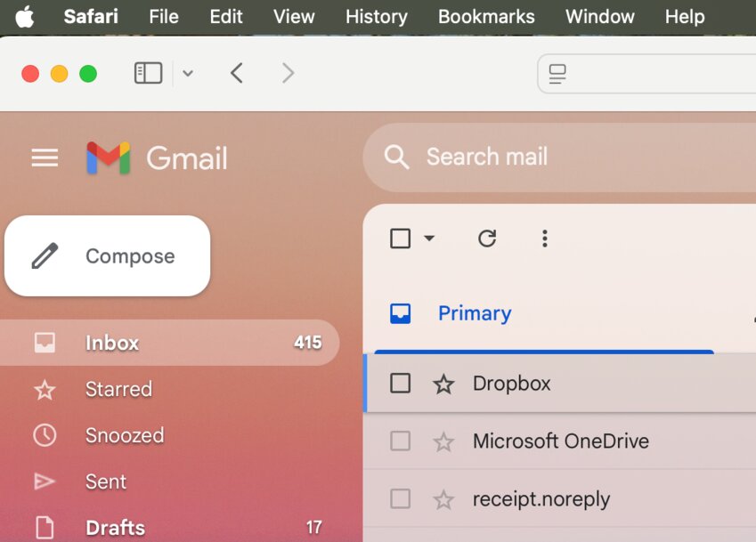
Task: Switch to the Primary tab
Action: click(x=544, y=313)
